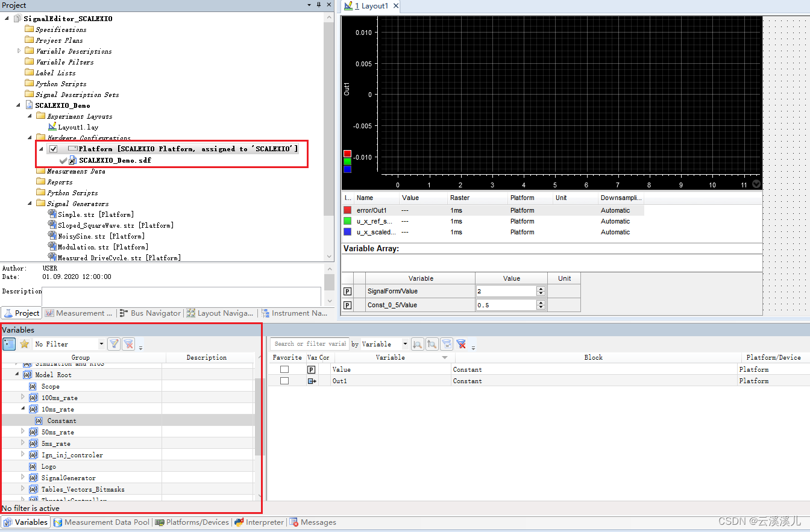Click the clear filter icon beside No Filter

(x=128, y=344)
